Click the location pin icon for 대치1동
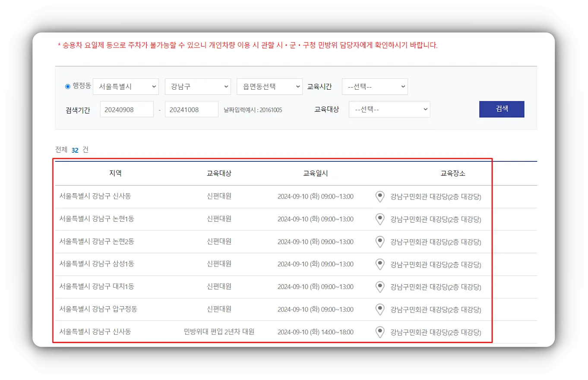588x380 pixels. point(380,287)
